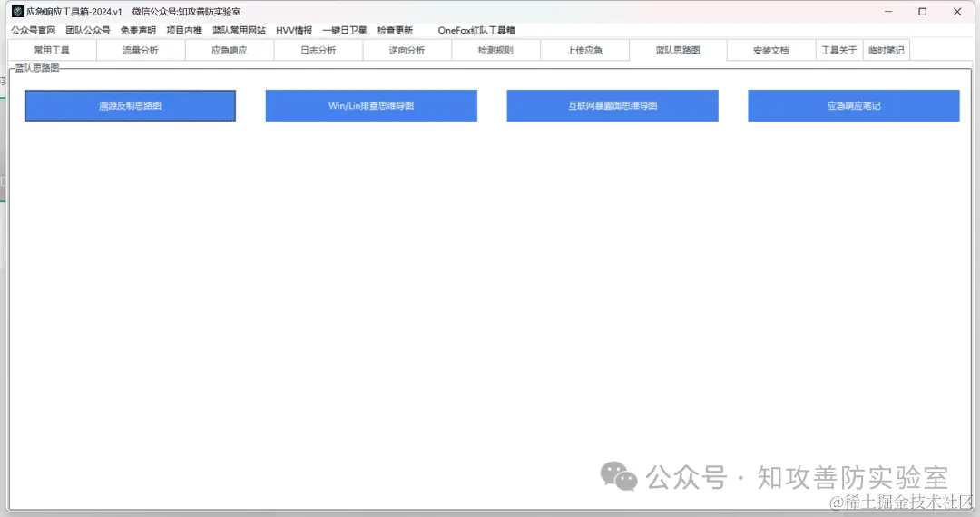
Task: Open the 蓝队常用网站 menu
Action: (x=239, y=30)
